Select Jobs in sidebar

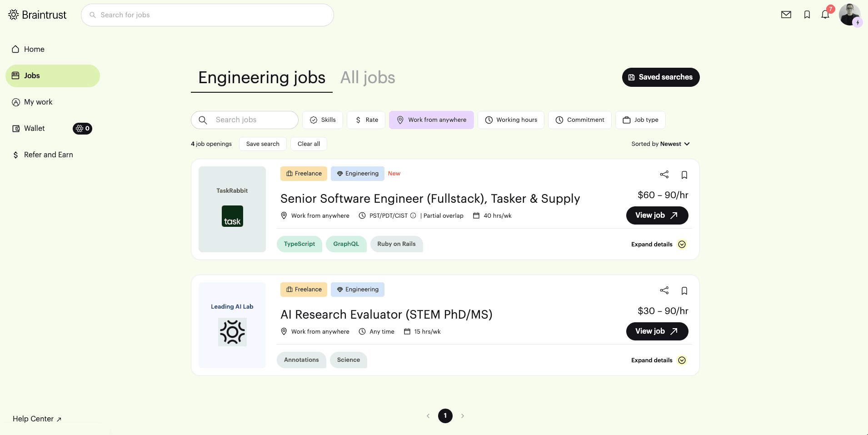(x=53, y=76)
